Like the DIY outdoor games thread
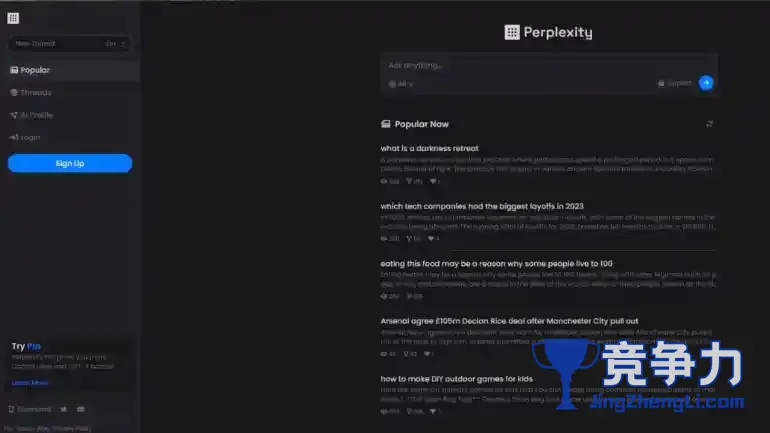770x433 pixels. click(433, 411)
